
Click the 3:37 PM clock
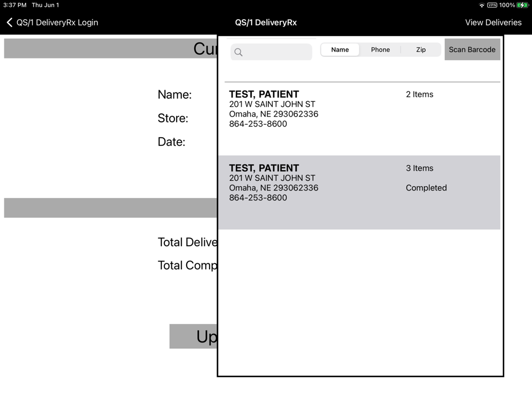15,5
